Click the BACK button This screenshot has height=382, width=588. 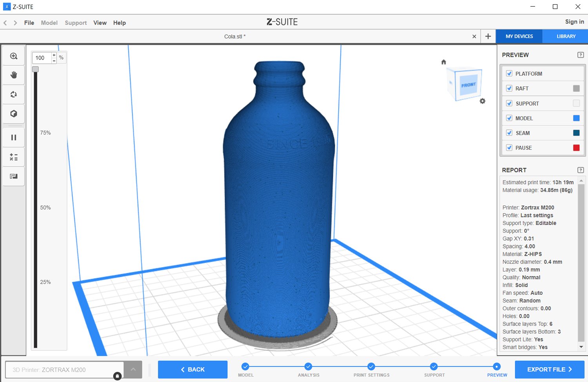click(192, 369)
